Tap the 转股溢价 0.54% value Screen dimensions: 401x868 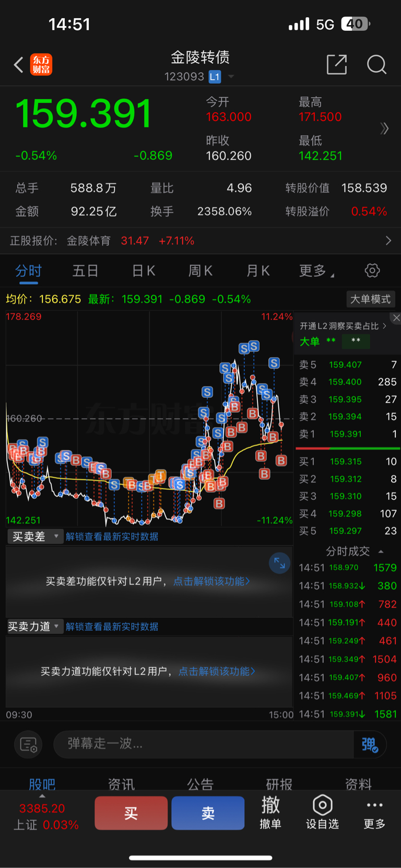pyautogui.click(x=369, y=212)
